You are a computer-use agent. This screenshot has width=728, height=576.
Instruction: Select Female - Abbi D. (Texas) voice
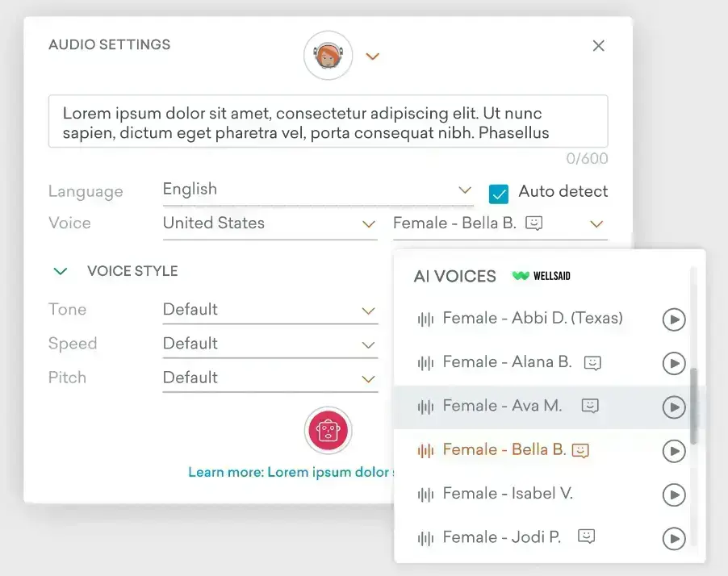pos(533,318)
